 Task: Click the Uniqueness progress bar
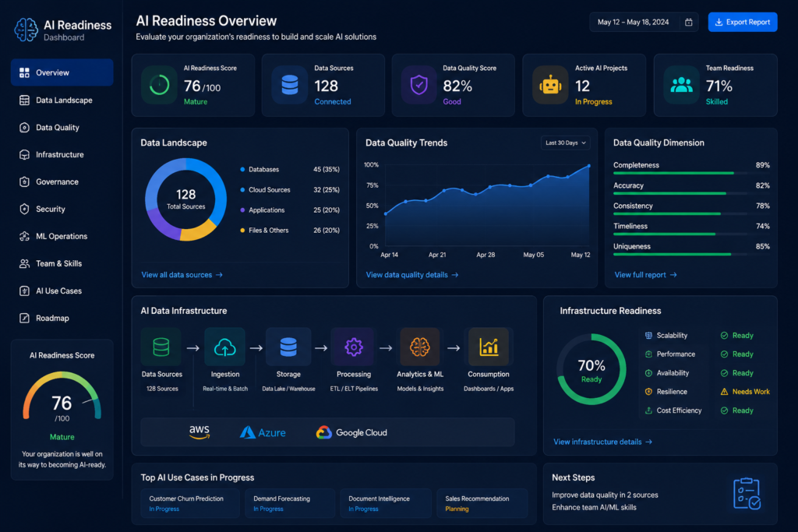coord(680,255)
